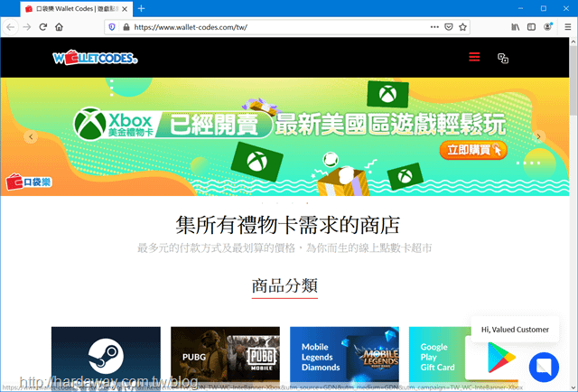Open the tracking protection shield icon
This screenshot has height=392, width=578.
click(112, 27)
